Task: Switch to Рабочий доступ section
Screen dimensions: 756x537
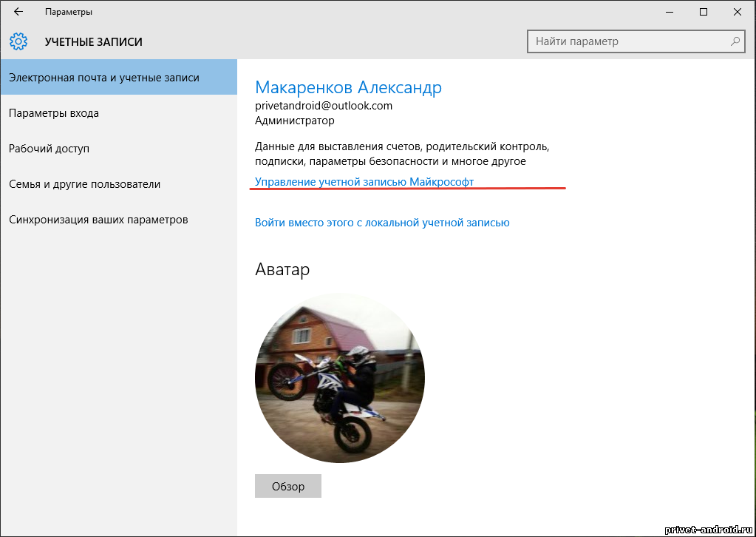Action: (49, 149)
